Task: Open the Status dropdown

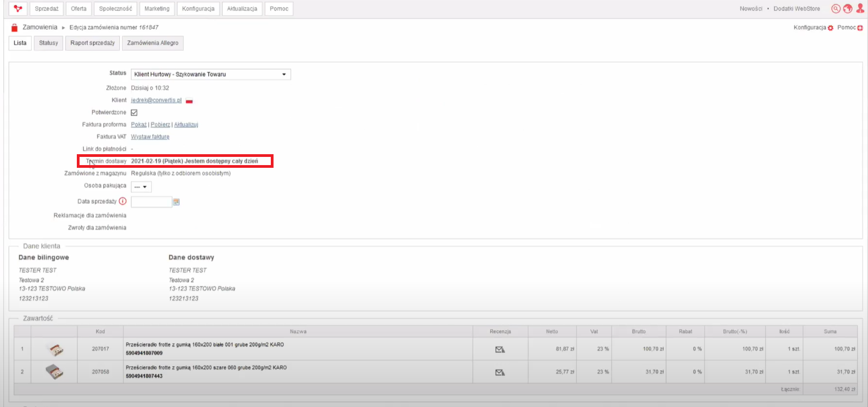Action: point(210,74)
